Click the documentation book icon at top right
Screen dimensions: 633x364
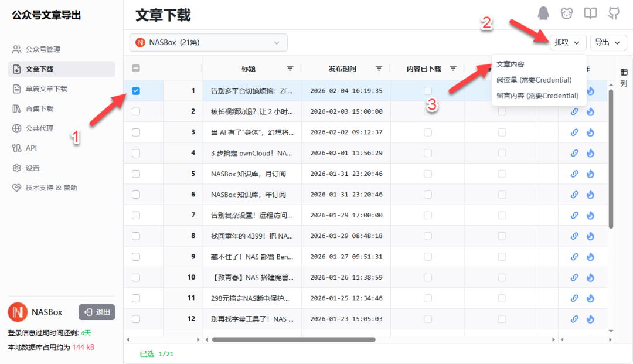click(x=590, y=13)
